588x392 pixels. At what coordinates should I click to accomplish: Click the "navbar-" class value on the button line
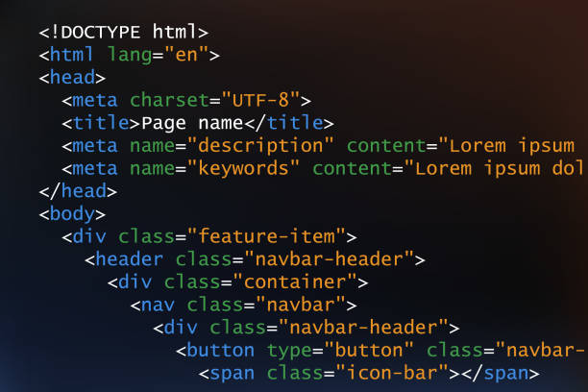(540, 351)
